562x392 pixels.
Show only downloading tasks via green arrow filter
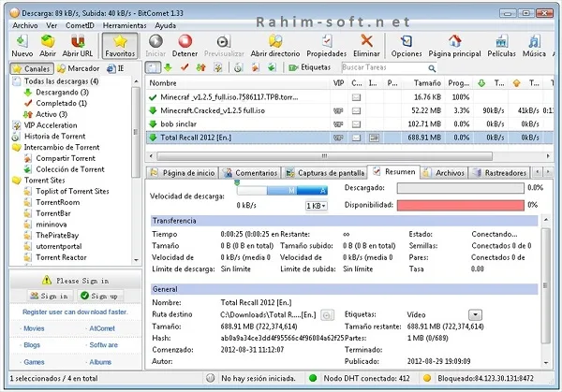tap(168, 67)
